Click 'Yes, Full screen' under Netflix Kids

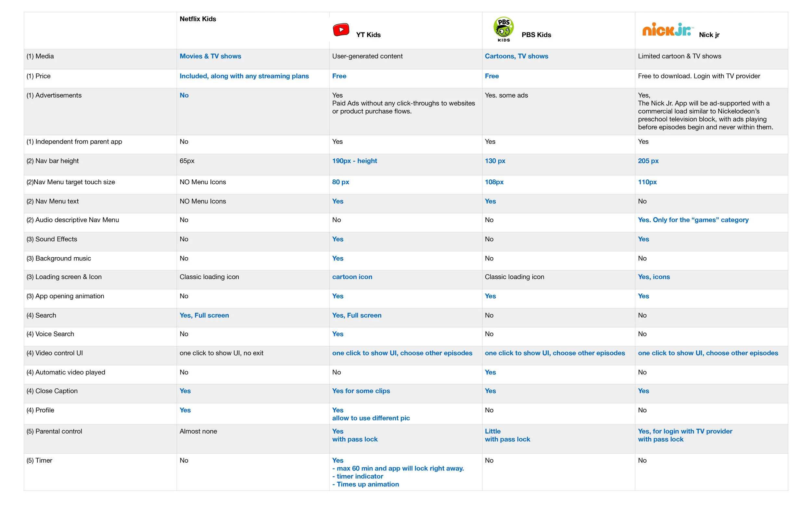(x=204, y=315)
